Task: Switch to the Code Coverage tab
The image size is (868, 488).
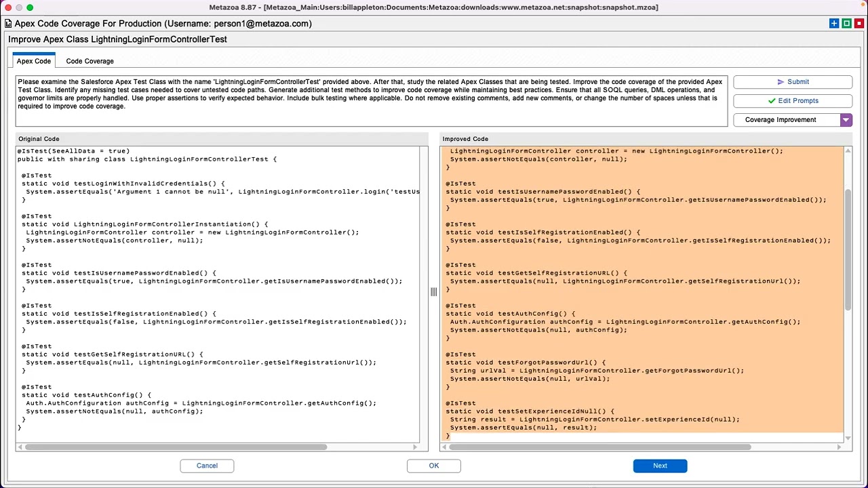Action: pos(90,61)
